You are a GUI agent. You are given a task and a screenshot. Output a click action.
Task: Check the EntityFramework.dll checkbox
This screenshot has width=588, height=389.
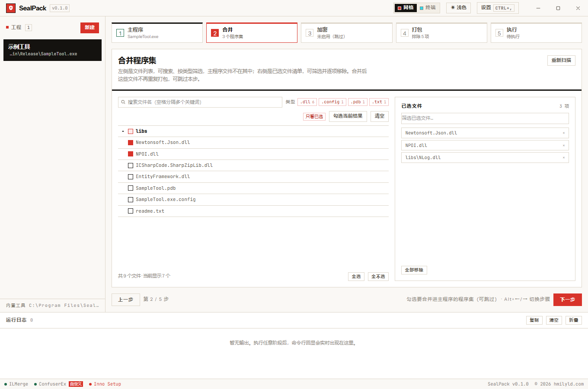pyautogui.click(x=131, y=177)
